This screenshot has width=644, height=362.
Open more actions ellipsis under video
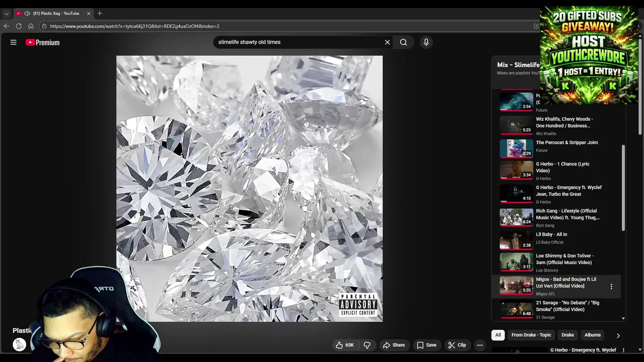[x=480, y=345]
